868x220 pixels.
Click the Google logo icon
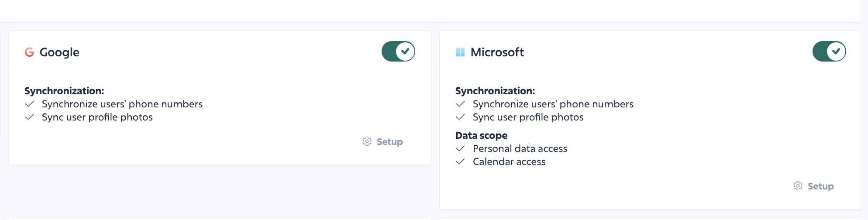[x=29, y=52]
